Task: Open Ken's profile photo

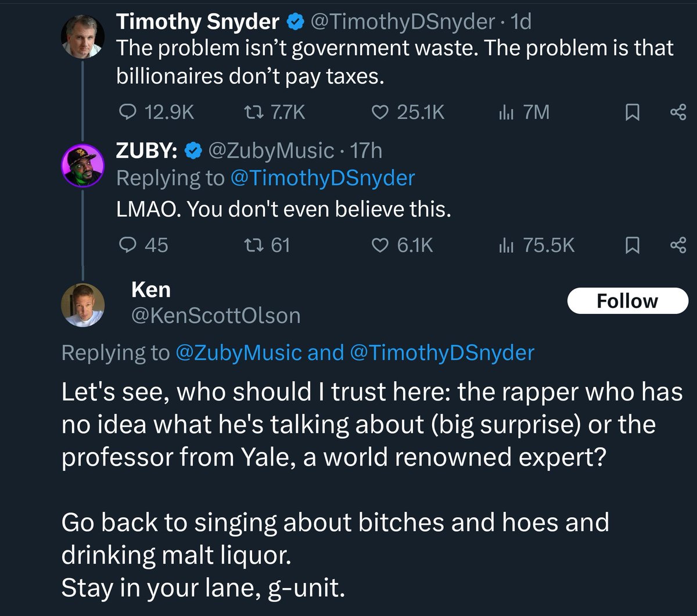Action: click(x=83, y=305)
